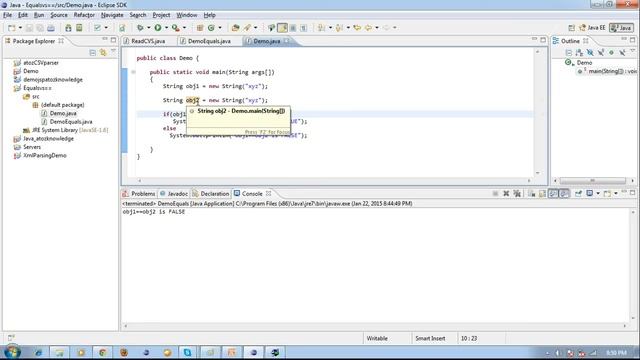Open the New file dropdown arrow

pyautogui.click(x=20, y=28)
